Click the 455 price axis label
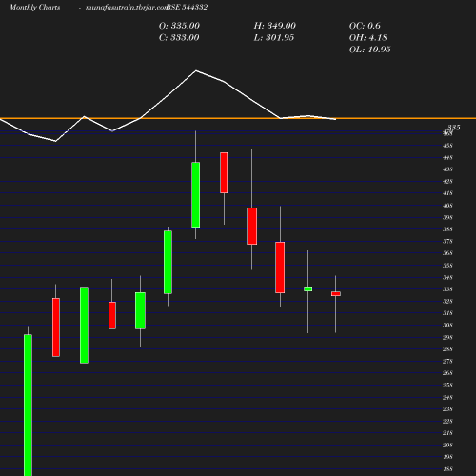The image size is (476, 476). [447, 146]
